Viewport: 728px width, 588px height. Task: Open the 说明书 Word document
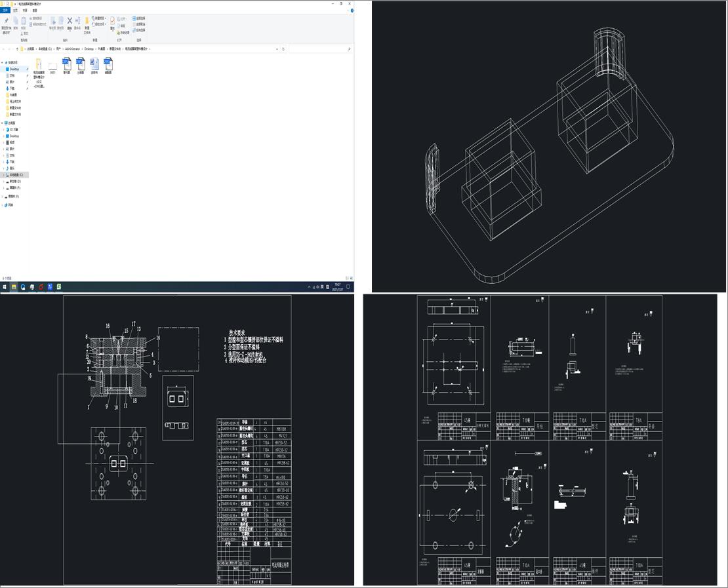tap(94, 65)
